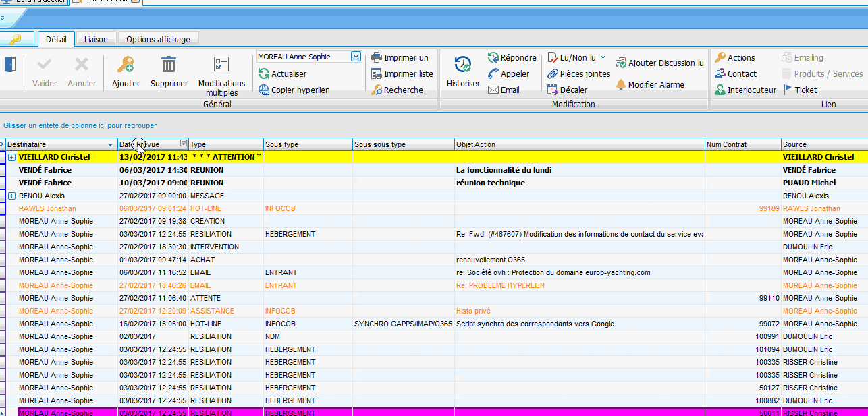The height and width of the screenshot is (416, 868).
Task: Switch to the Liaison tab
Action: coord(96,39)
